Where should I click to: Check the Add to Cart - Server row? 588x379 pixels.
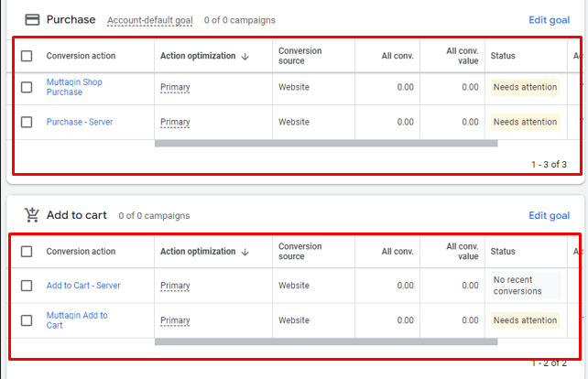click(x=27, y=286)
